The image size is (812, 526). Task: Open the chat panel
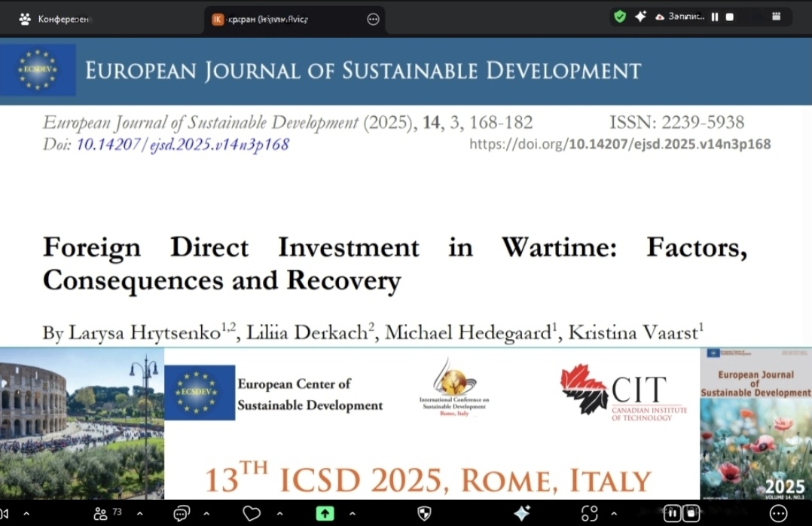(181, 513)
